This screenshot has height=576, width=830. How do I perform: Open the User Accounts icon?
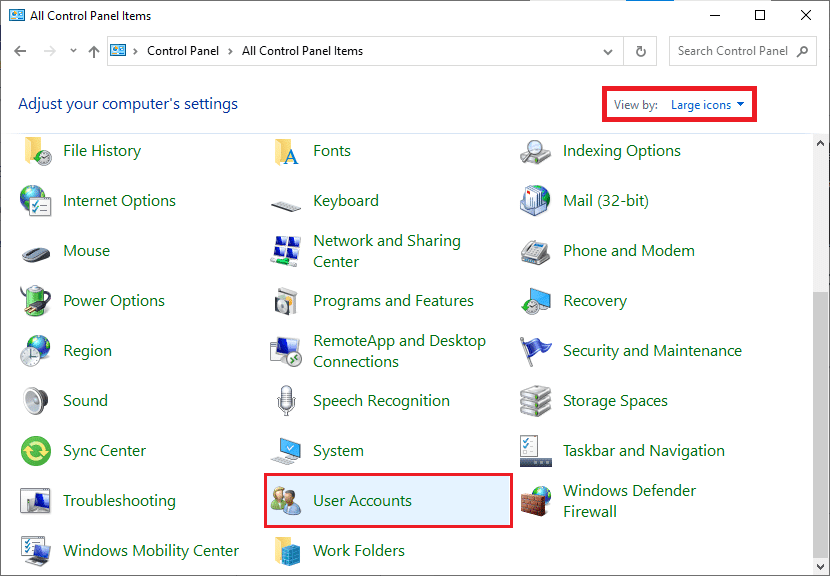(287, 501)
